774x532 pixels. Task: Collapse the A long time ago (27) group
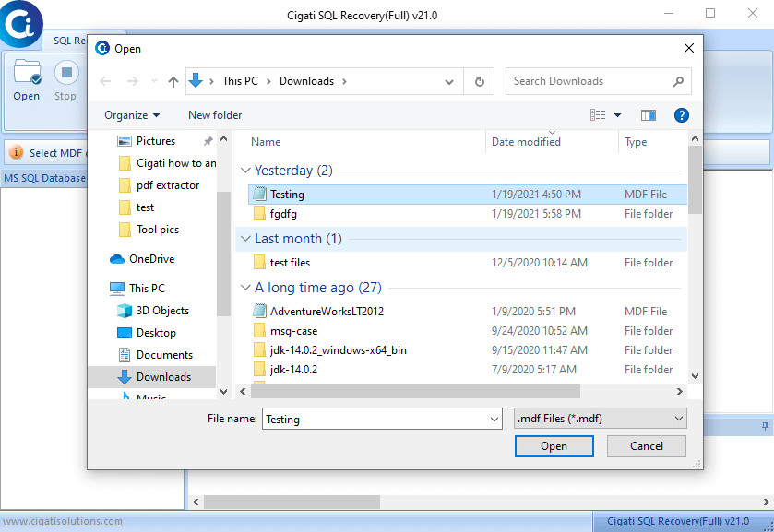(245, 288)
